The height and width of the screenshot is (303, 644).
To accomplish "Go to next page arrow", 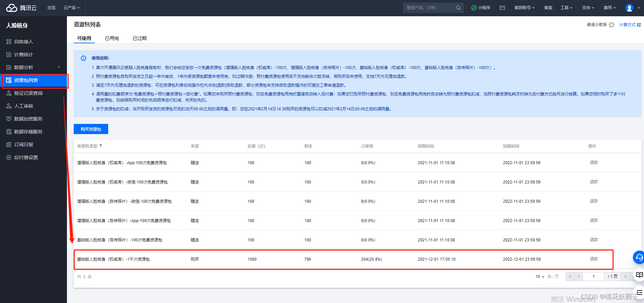I will tap(625, 277).
